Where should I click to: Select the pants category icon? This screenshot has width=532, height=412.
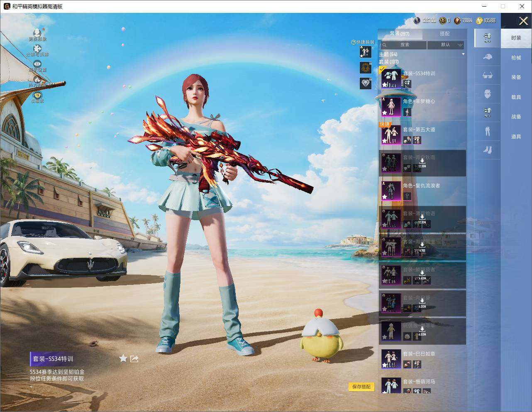point(488,131)
